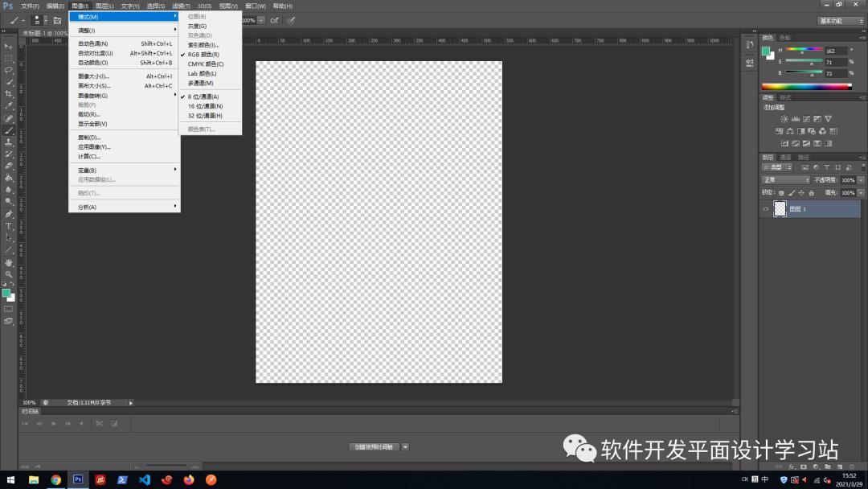Open the blend mode dropdown showing 正常
The image size is (868, 489).
(786, 180)
